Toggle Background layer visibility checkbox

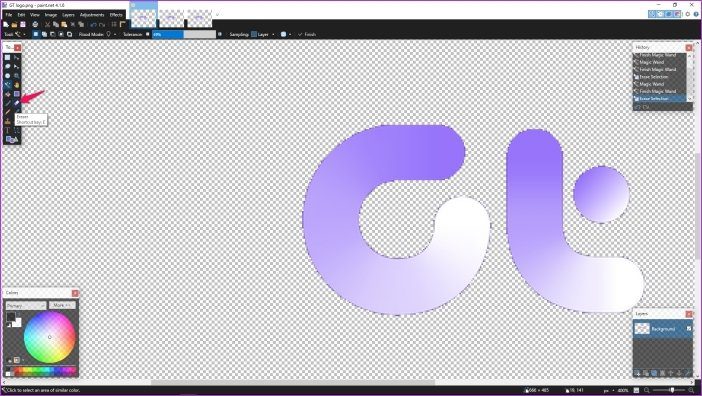(689, 328)
